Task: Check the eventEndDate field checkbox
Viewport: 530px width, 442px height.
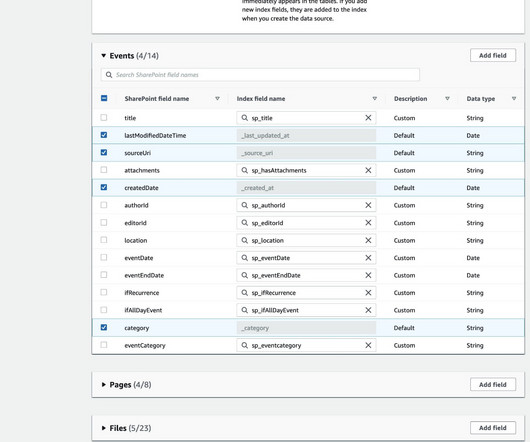Action: 104,275
